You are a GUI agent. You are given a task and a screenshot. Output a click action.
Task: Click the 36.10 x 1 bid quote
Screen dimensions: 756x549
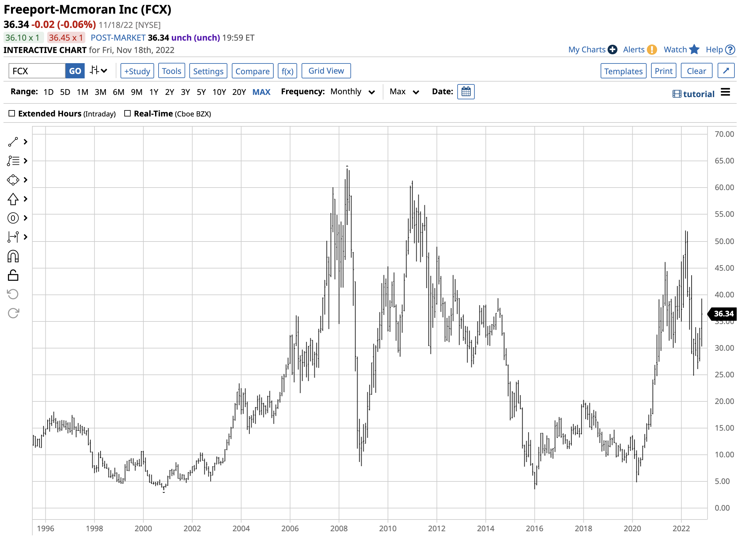(x=24, y=38)
